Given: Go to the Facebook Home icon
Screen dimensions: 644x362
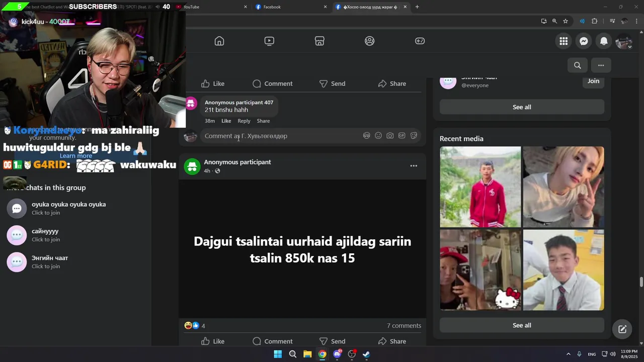Looking at the screenshot, I should click(x=219, y=41).
